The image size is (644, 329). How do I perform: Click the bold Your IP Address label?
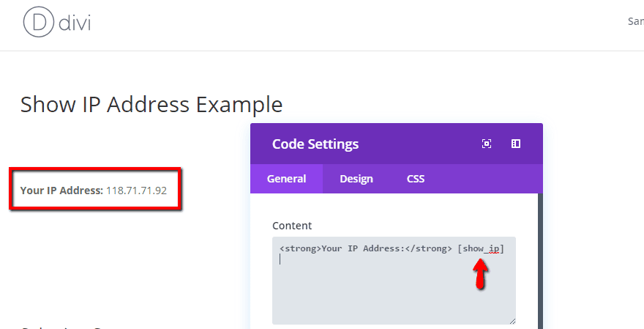click(x=61, y=191)
